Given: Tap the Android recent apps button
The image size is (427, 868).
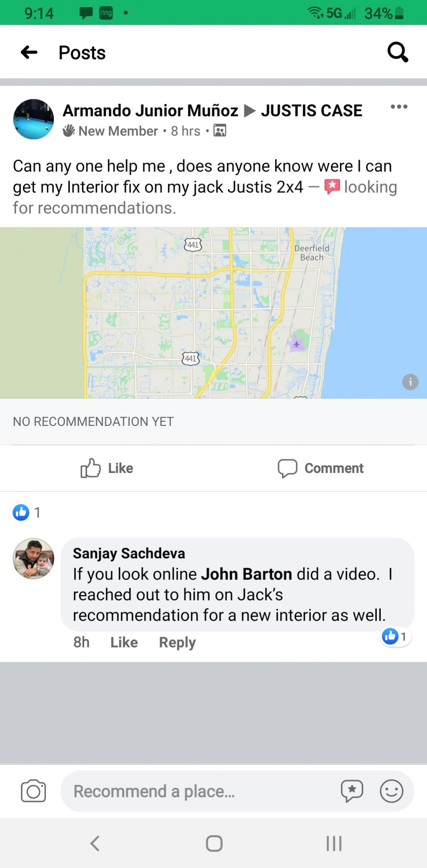Looking at the screenshot, I should pyautogui.click(x=334, y=843).
